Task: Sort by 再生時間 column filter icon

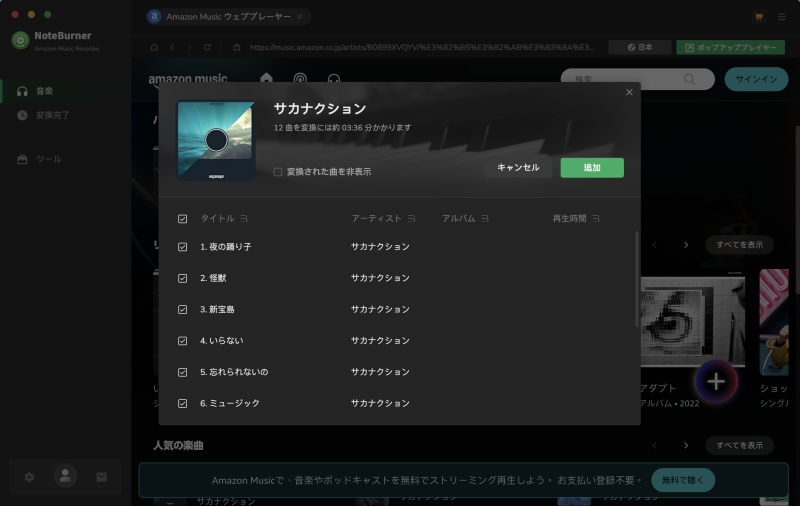Action: pyautogui.click(x=596, y=218)
